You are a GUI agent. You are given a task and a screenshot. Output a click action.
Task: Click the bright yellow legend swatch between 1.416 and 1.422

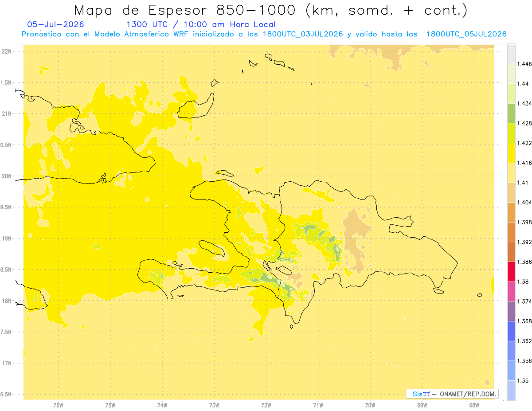pos(511,153)
